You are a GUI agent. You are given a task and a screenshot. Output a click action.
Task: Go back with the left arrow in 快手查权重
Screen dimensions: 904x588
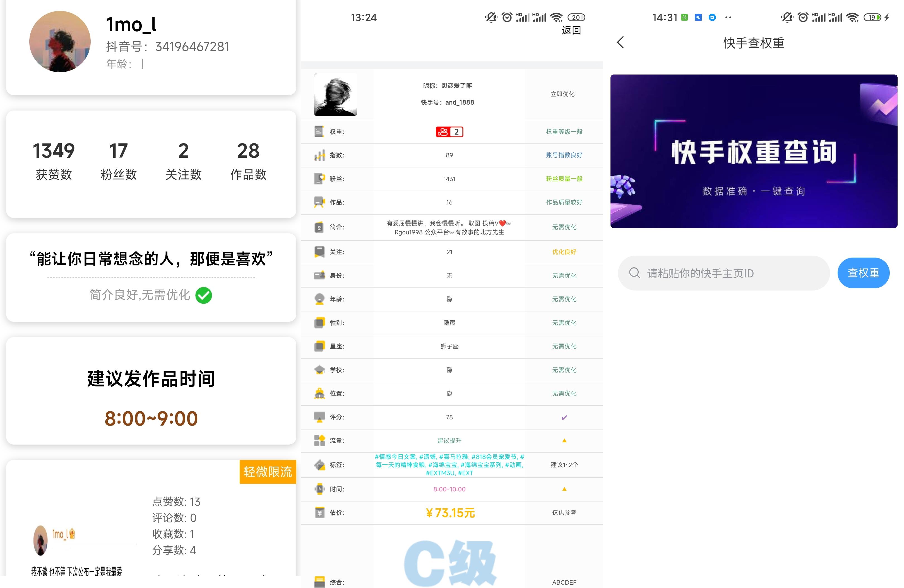(620, 42)
